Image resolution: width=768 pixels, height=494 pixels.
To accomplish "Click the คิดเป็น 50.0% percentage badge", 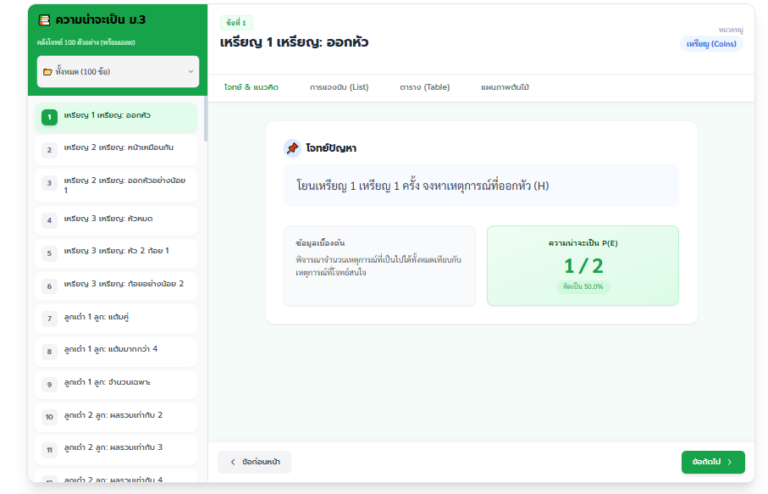I will (x=583, y=287).
